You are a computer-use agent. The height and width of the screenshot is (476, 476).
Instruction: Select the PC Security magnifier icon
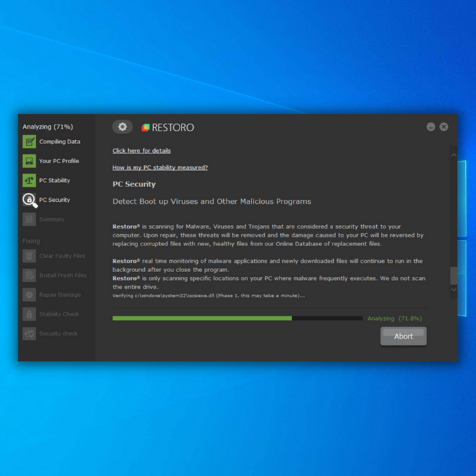(x=30, y=201)
